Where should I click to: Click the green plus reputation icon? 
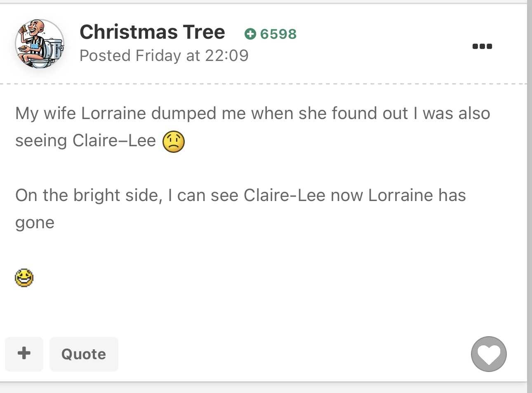250,34
